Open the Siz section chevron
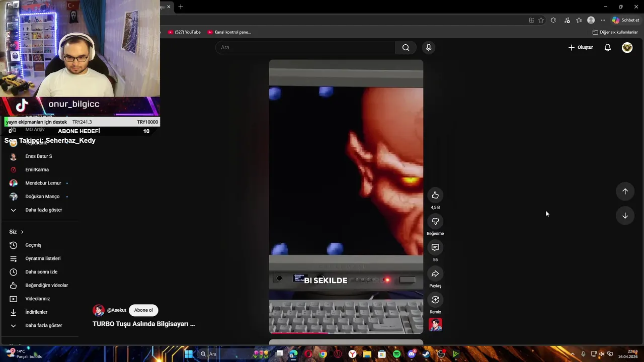Image resolution: width=644 pixels, height=362 pixels. click(x=22, y=232)
